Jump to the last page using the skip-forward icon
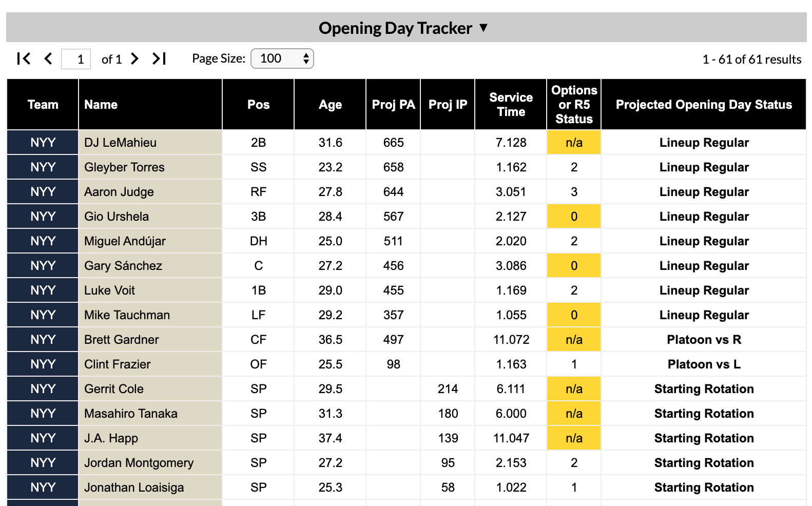This screenshot has height=506, width=812. pos(159,59)
